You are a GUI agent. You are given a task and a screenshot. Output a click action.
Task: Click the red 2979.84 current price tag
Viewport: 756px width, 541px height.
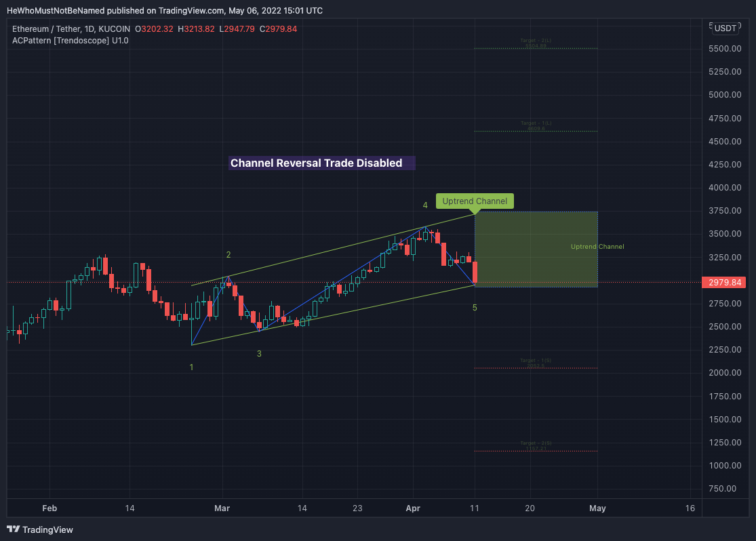[x=723, y=282]
